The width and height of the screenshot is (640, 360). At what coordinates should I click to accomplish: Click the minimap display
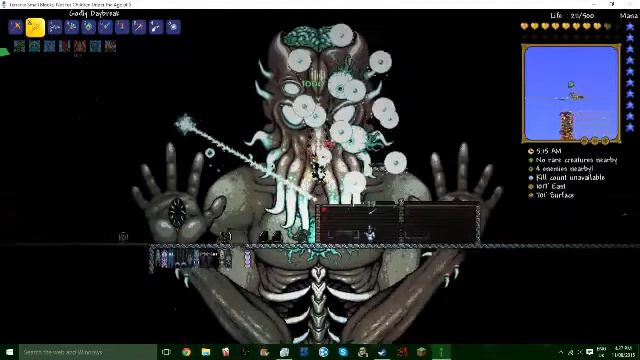point(571,93)
